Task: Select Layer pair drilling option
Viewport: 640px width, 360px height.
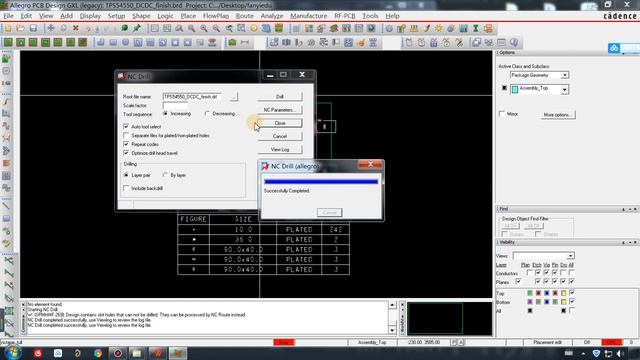Action: (x=126, y=175)
